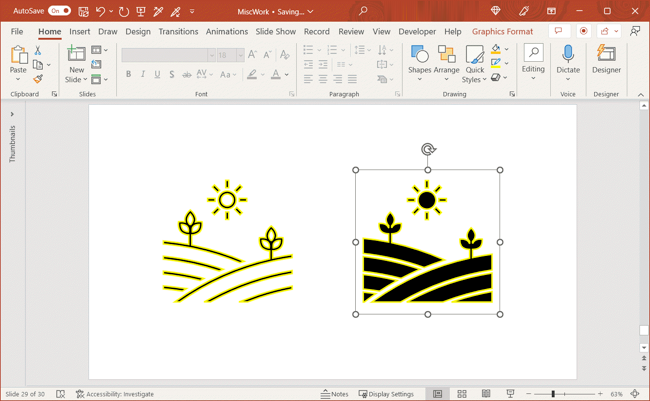Click the zoom slider handle
This screenshot has width=650, height=401.
553,394
